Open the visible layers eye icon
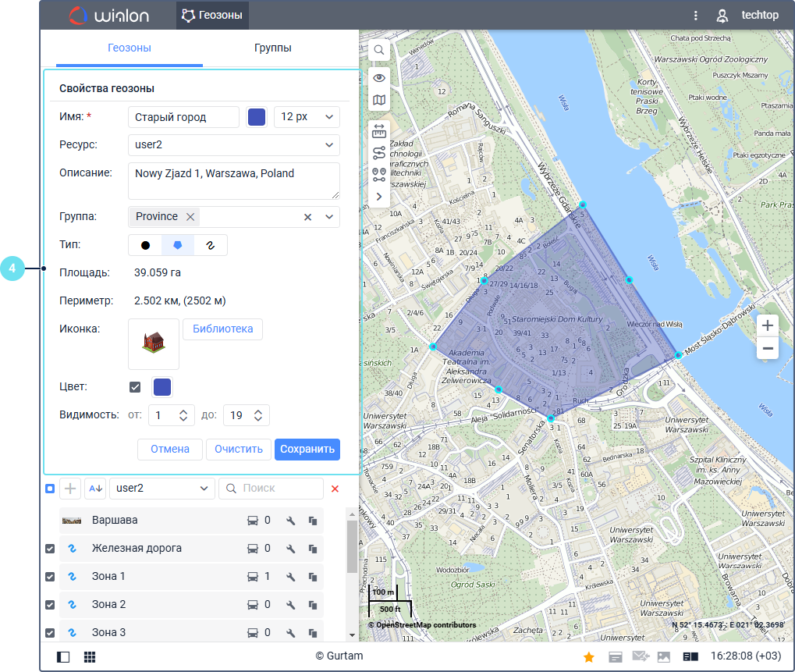Viewport: 795px width, 672px height. [x=378, y=77]
